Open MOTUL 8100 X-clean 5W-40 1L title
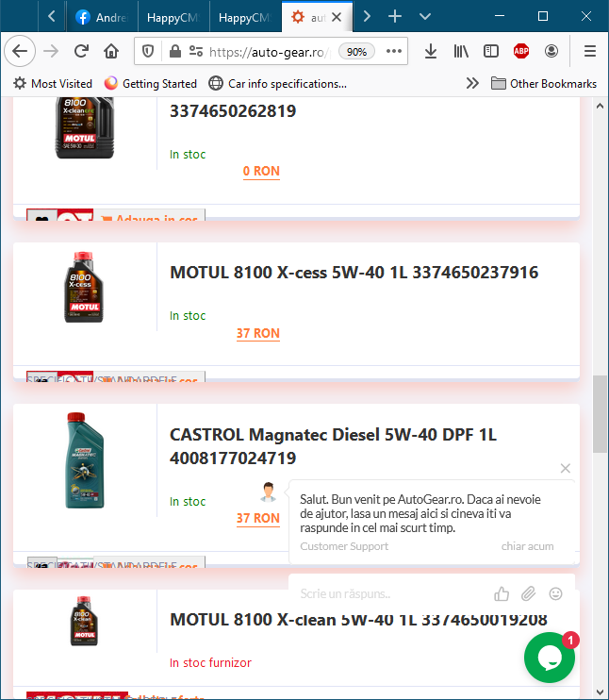 (358, 620)
